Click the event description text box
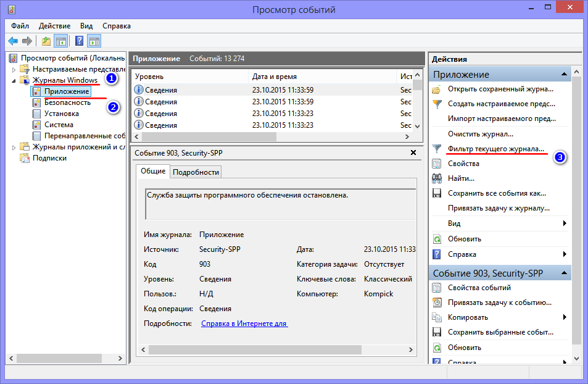The image size is (588, 384). click(x=281, y=204)
